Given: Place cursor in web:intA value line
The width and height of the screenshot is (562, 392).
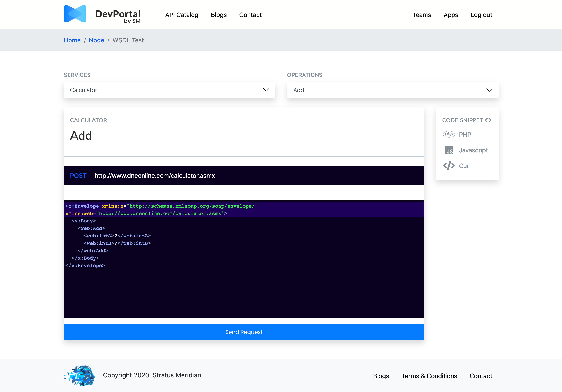Looking at the screenshot, I should pyautogui.click(x=117, y=236).
